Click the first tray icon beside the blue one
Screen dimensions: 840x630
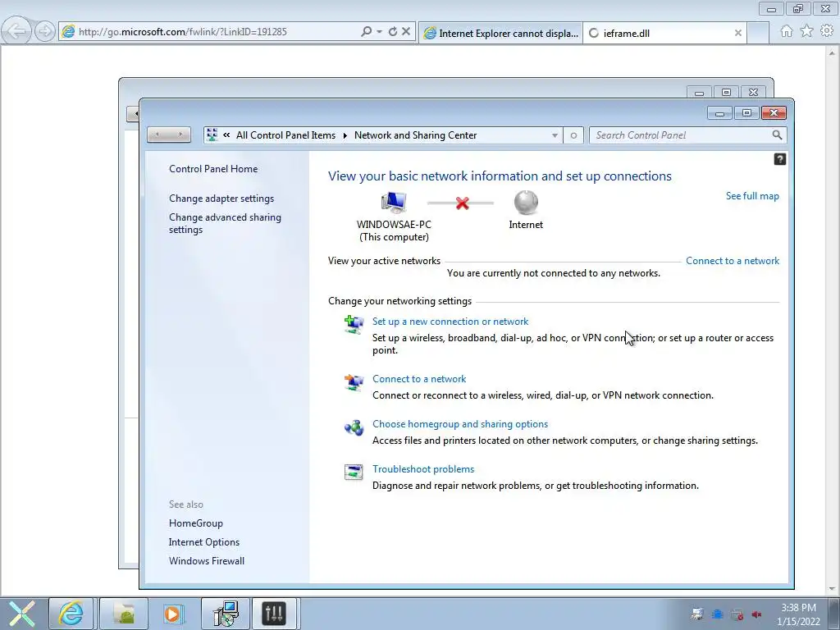pos(697,614)
